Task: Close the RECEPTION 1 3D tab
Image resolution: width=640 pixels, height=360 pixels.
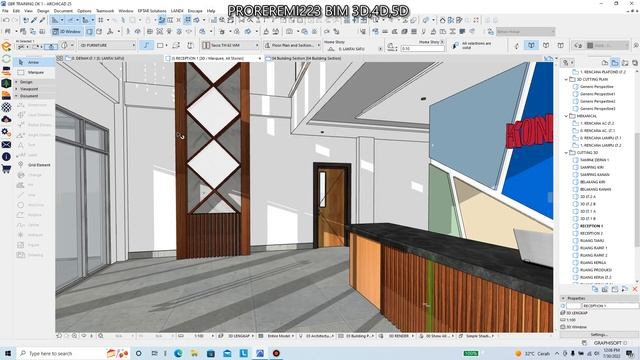Action: pos(260,58)
